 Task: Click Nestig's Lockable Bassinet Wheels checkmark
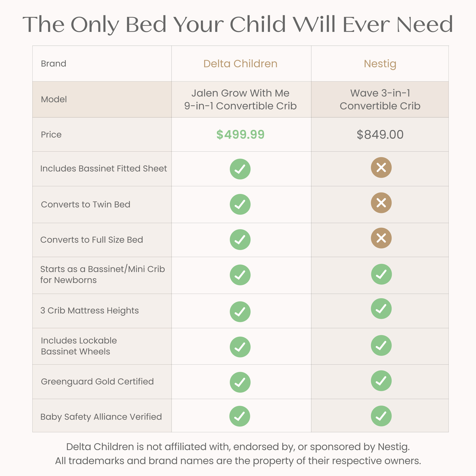click(381, 345)
